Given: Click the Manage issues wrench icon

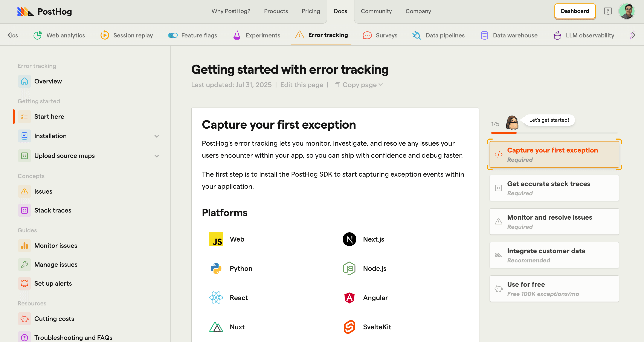Looking at the screenshot, I should [x=24, y=265].
